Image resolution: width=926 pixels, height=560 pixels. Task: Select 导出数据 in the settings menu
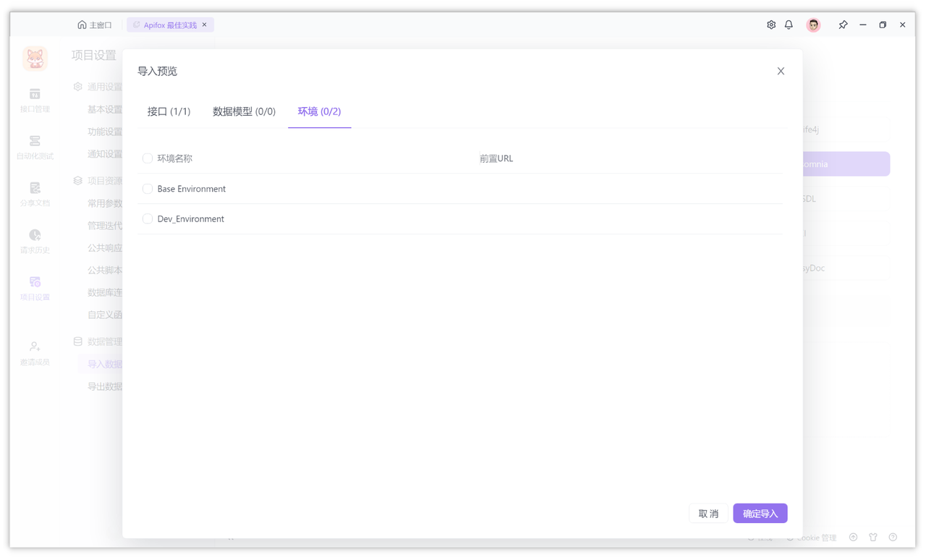(104, 386)
